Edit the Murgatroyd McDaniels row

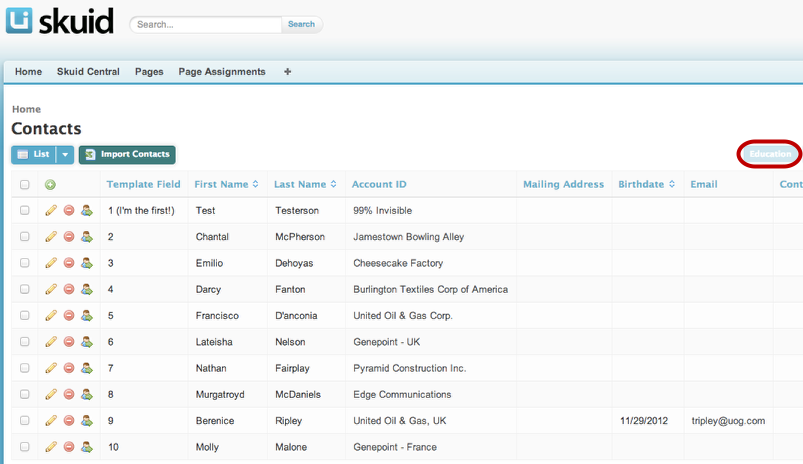[51, 394]
